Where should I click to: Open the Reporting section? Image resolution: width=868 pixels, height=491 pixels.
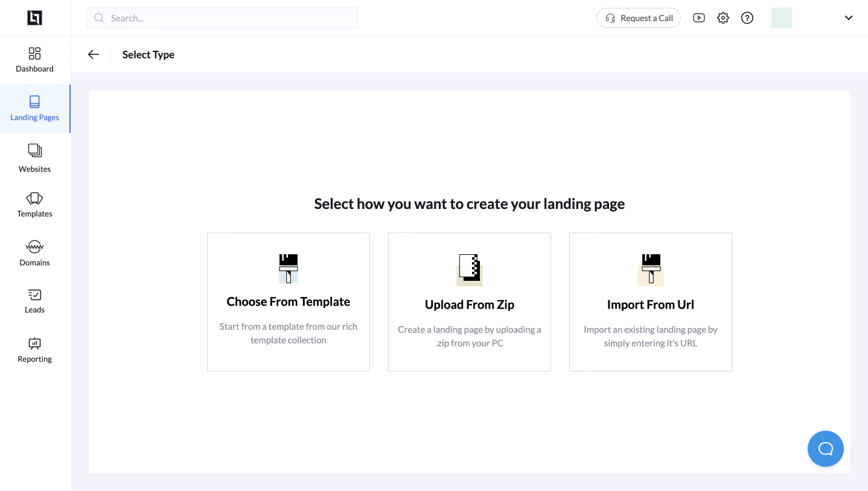point(34,350)
